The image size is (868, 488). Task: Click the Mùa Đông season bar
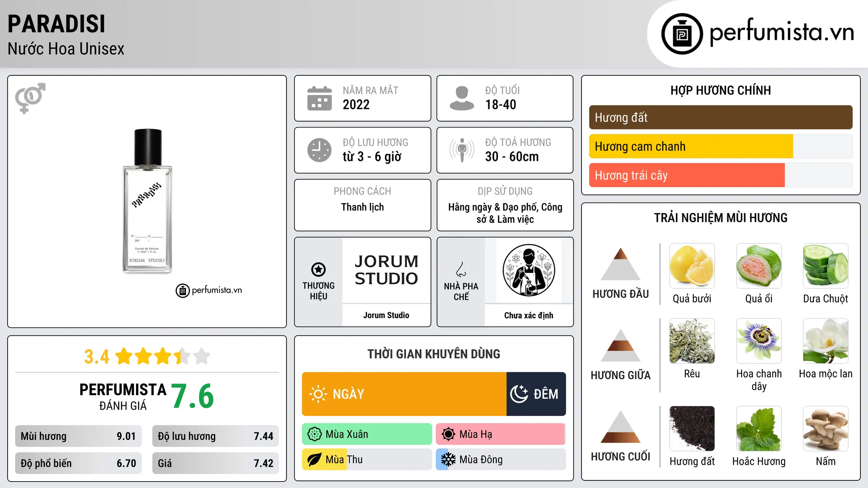[x=501, y=460]
